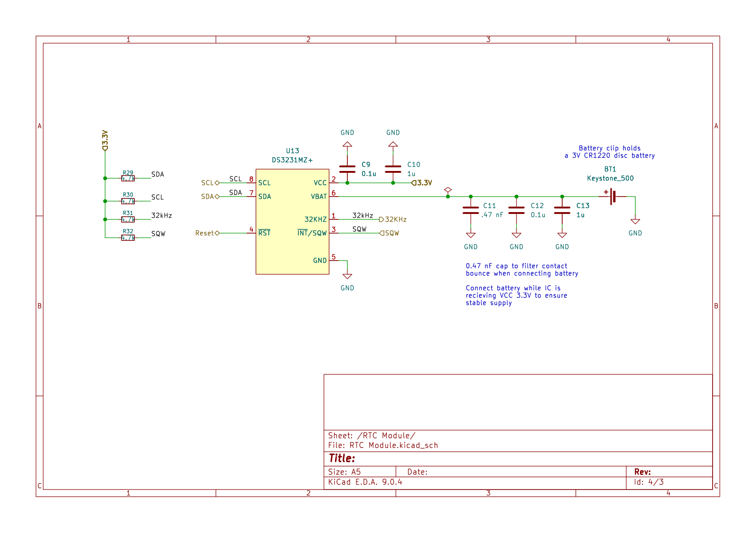Click the Rev field in title block
This screenshot has width=756, height=533.
tap(669, 472)
